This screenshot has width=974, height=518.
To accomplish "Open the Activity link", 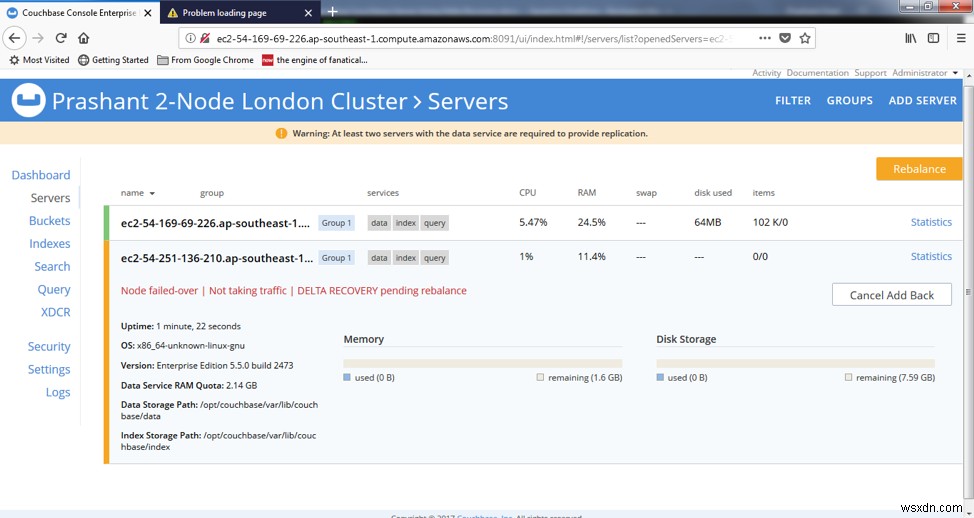I will 767,73.
